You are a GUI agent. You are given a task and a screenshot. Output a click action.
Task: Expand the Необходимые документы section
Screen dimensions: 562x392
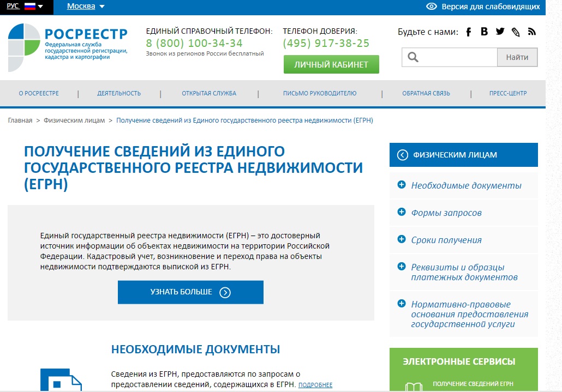[x=466, y=185]
